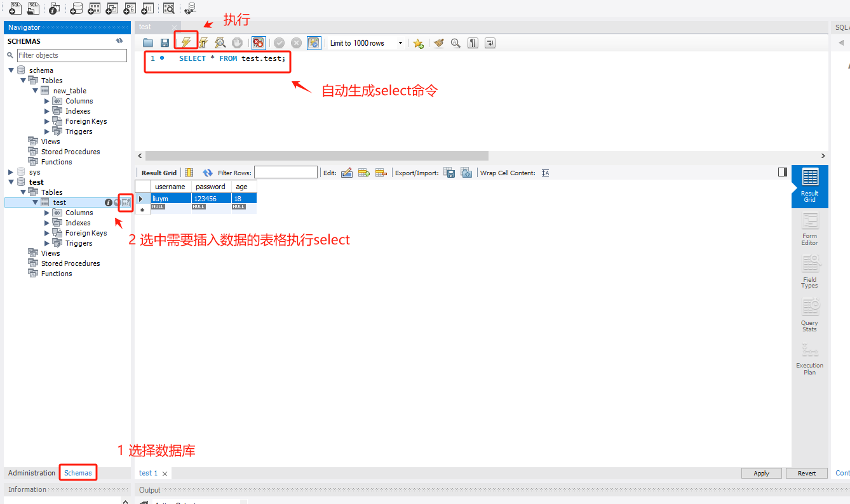Expand Foreign Keys under the test table
Viewport: 850px width, 504px height.
[47, 233]
